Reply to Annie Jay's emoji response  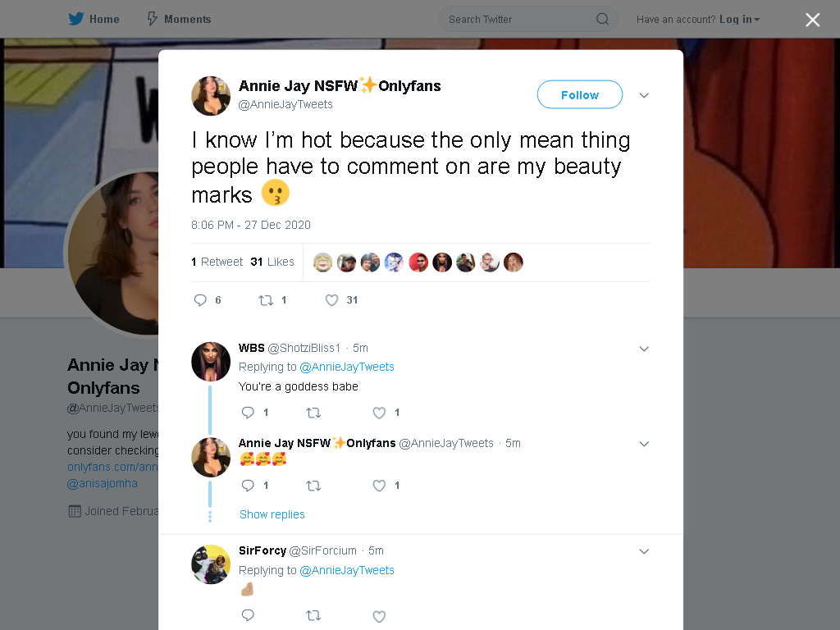click(248, 486)
